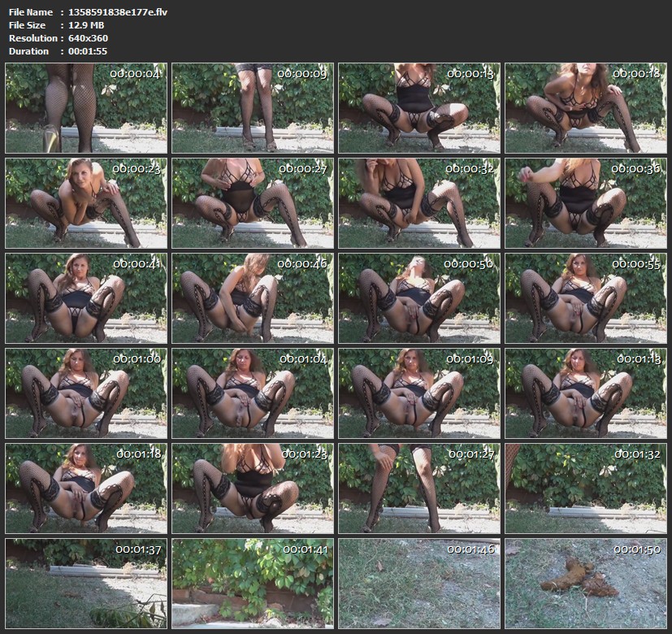Click the Duration label in the header
This screenshot has width=672, height=634.
pos(29,51)
